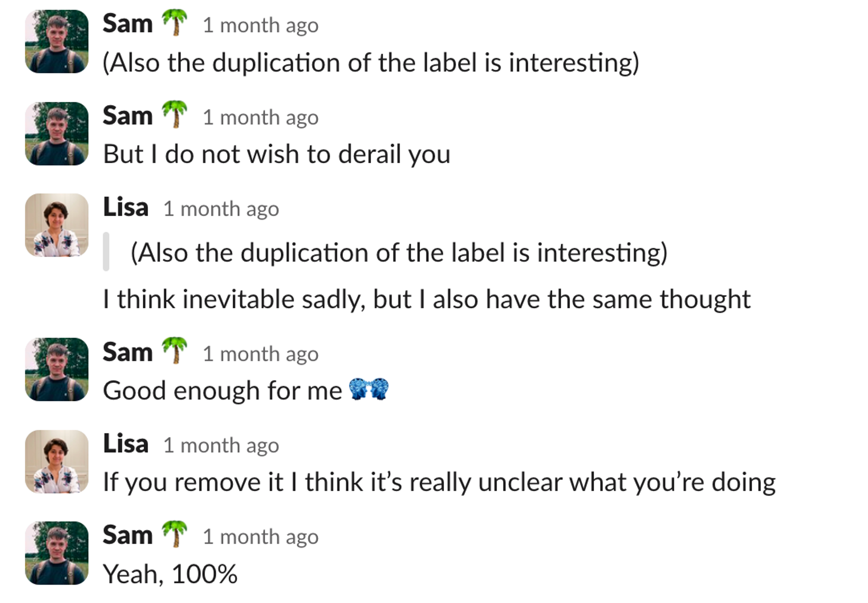The image size is (868, 603).
Task: Click the "1 month ago" timestamp on the first message
Action: (261, 25)
